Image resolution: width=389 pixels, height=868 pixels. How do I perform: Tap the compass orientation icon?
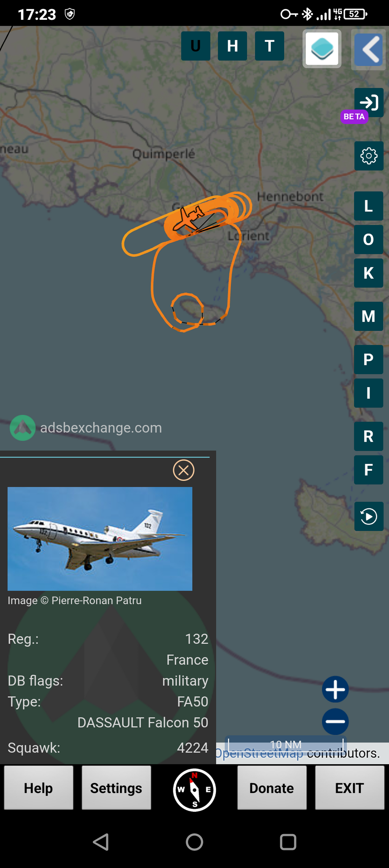tap(194, 790)
